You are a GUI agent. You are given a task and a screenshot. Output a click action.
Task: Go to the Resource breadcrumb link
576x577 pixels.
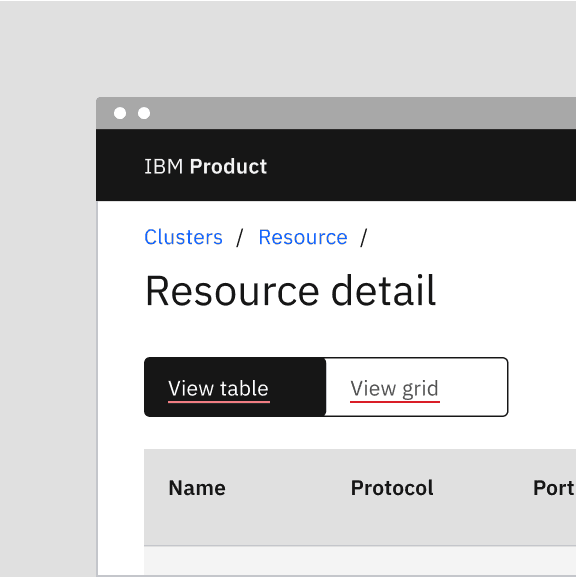coord(303,237)
